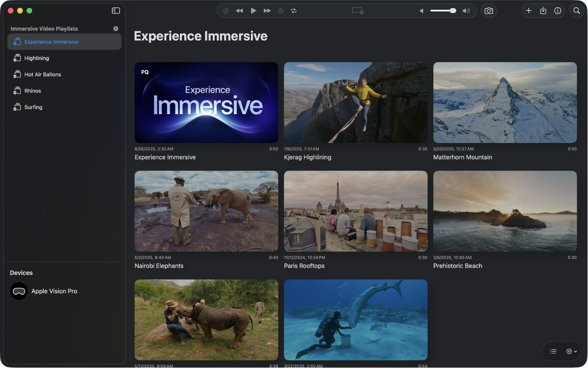This screenshot has width=588, height=369.
Task: Open the Search tool
Action: tap(576, 10)
